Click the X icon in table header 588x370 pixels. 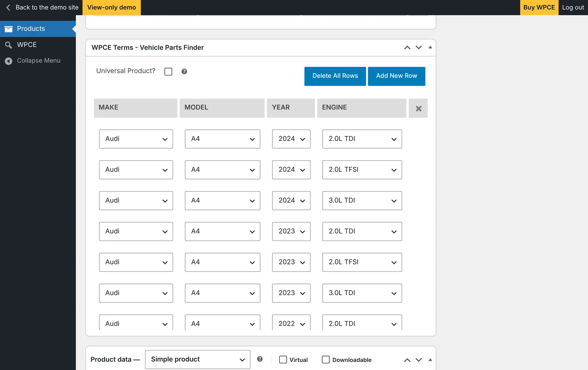tap(418, 108)
